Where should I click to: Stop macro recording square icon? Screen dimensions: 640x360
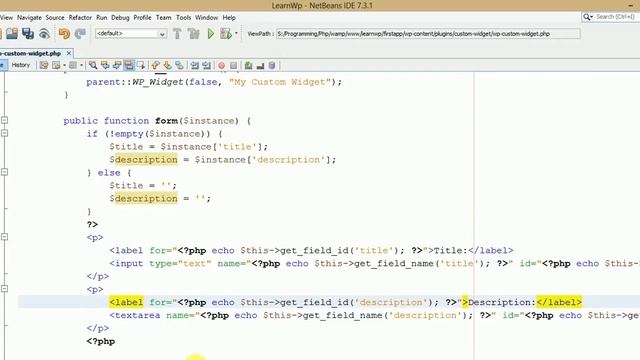tap(233, 65)
